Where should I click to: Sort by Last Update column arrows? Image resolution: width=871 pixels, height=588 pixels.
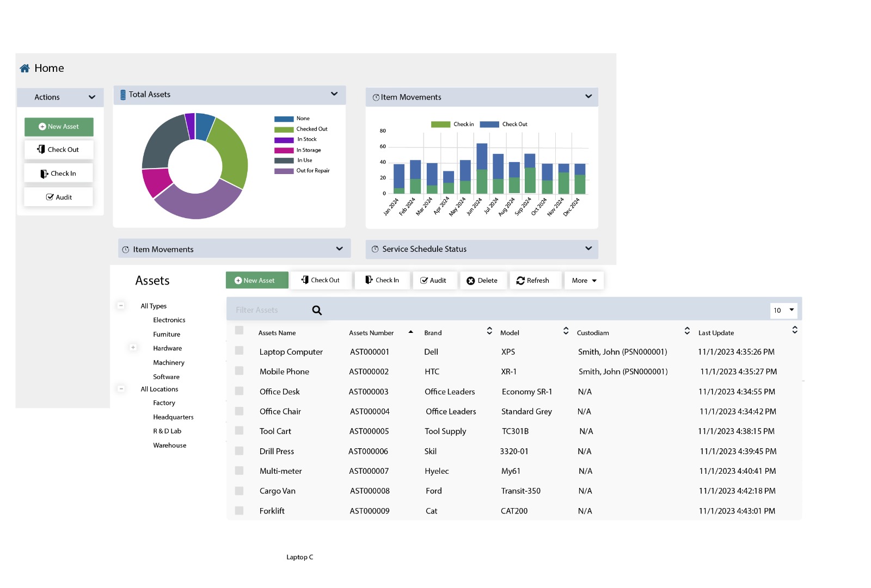795,330
